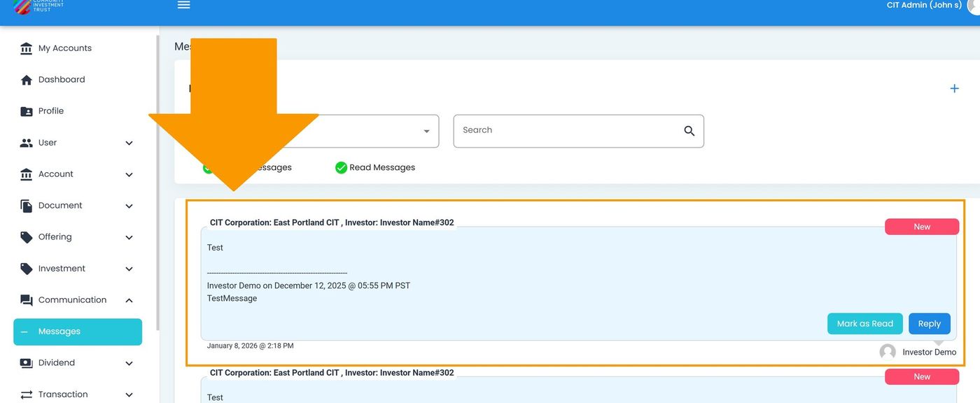Toggle the Read Messages checkbox
980x403 pixels.
click(341, 168)
